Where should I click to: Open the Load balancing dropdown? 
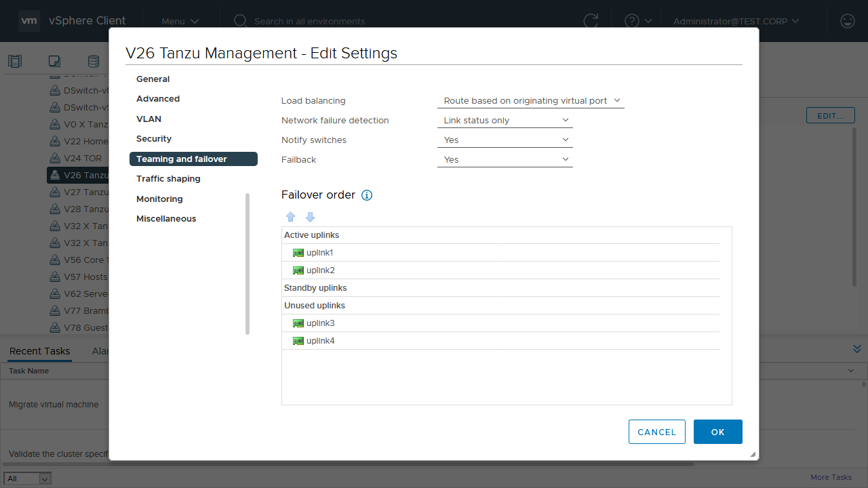531,101
